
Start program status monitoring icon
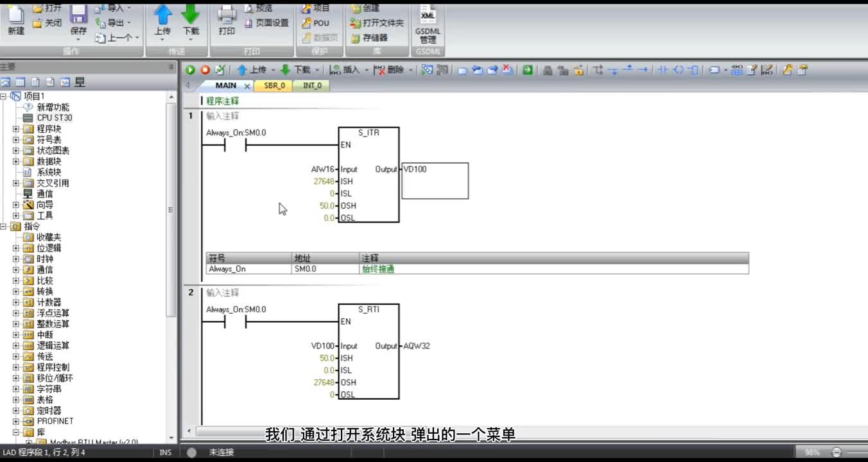click(x=427, y=70)
